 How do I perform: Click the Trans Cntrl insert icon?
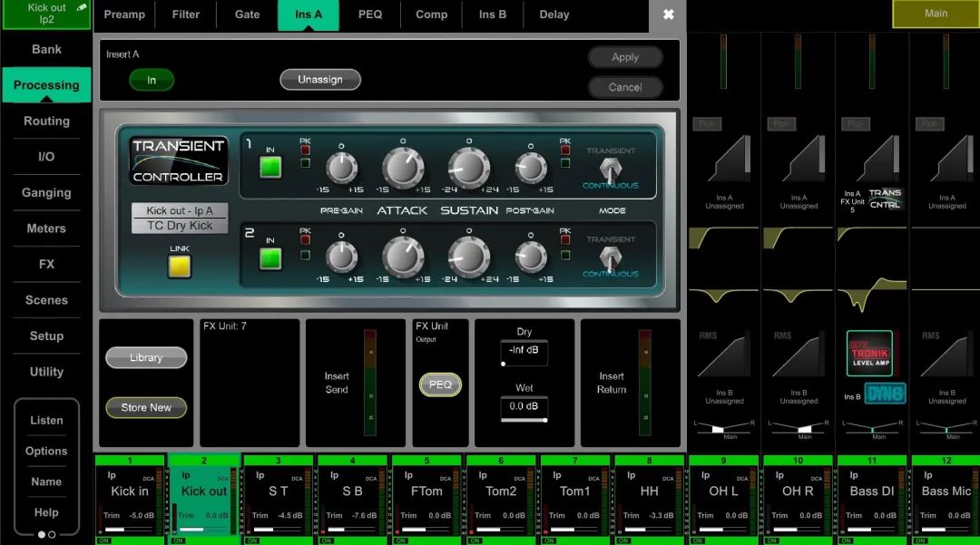885,199
